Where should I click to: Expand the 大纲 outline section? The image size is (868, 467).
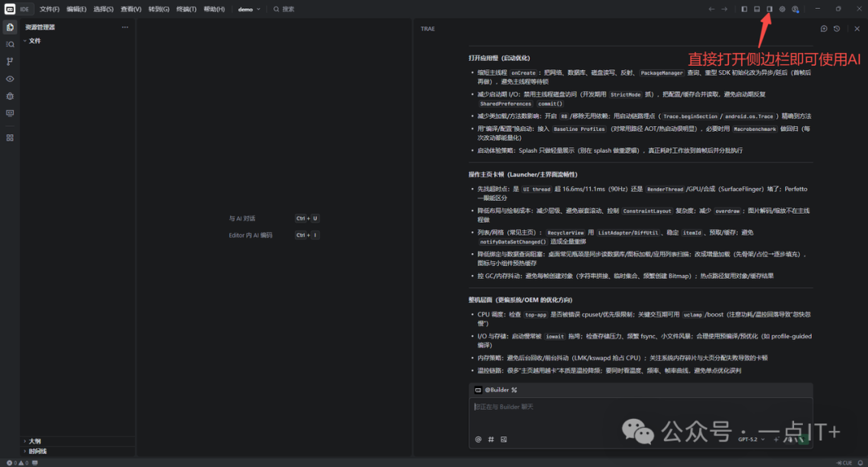(x=77, y=441)
